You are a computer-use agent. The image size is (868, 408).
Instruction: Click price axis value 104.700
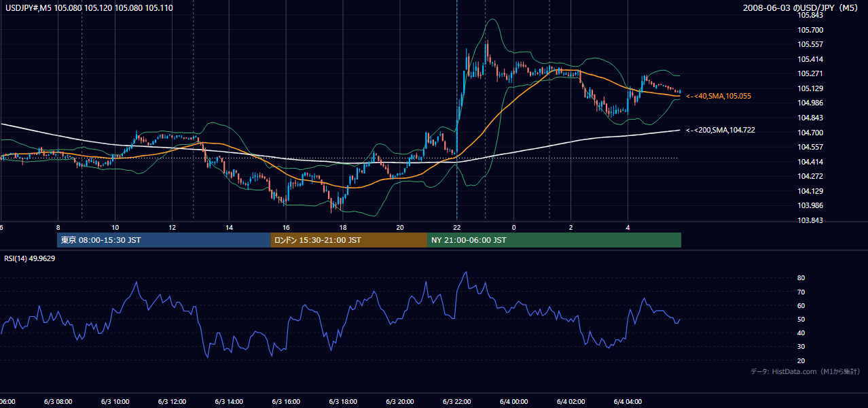pos(810,133)
